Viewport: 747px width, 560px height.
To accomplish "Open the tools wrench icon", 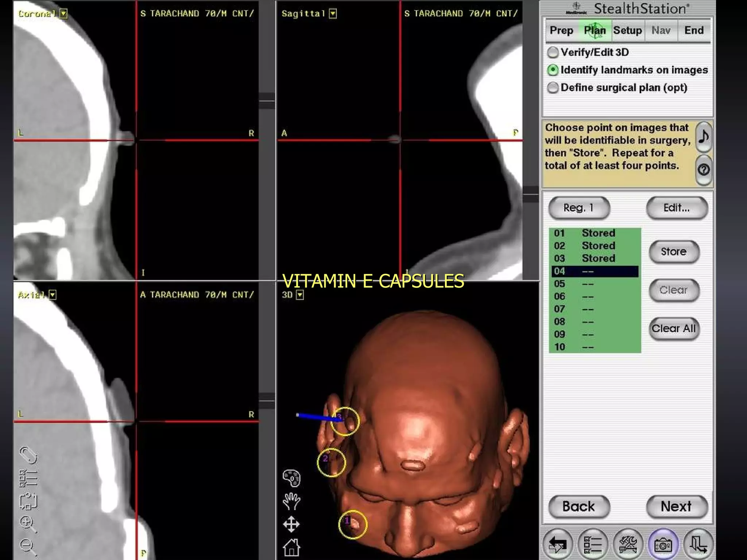I will pyautogui.click(x=628, y=545).
